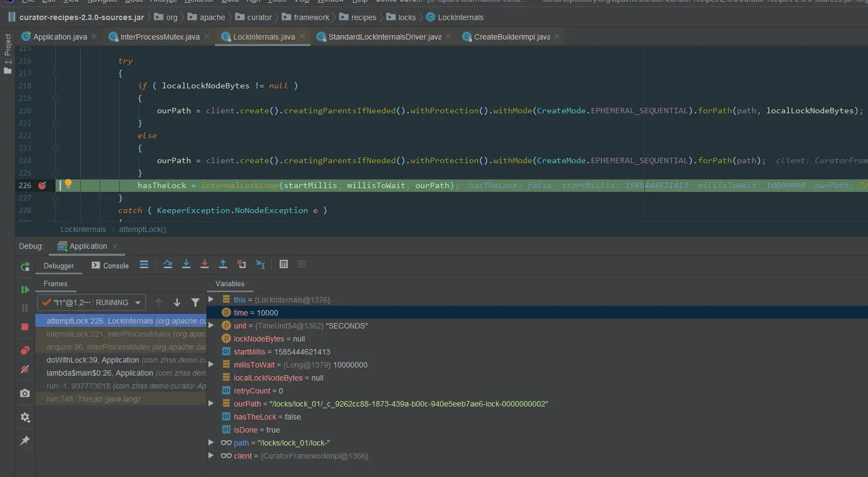Expand the ourPath variable node
Viewport: 868px width, 477px height.
pos(211,404)
